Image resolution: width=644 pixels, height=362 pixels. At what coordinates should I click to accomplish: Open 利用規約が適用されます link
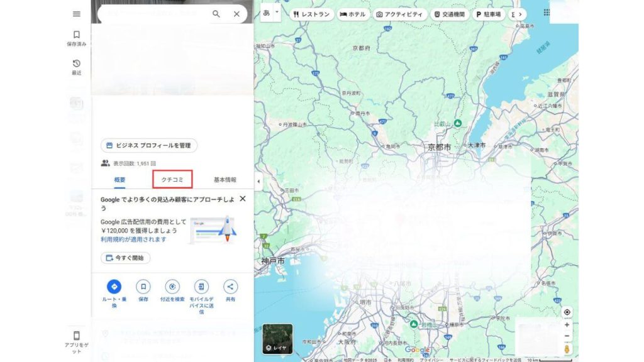133,239
